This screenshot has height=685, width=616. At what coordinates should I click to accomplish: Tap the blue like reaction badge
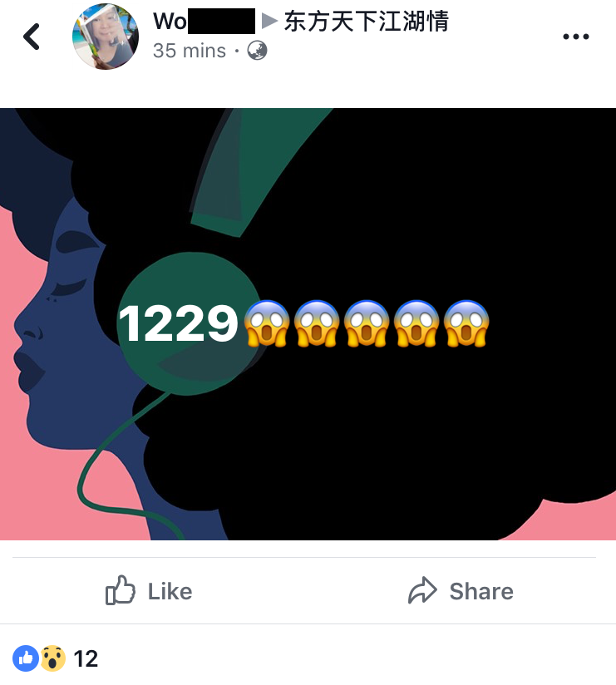click(25, 658)
